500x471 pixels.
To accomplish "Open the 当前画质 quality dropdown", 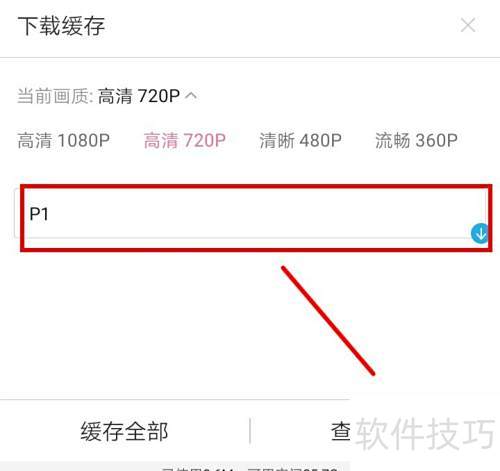I will point(107,96).
